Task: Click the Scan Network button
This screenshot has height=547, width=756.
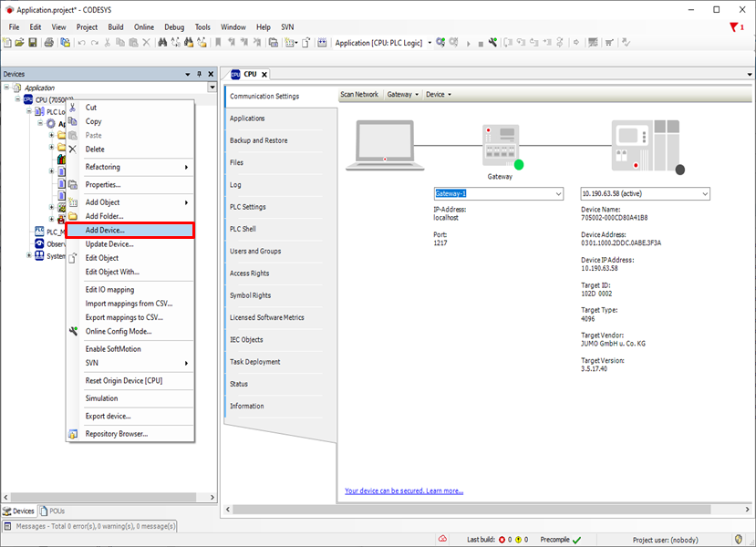Action: [x=359, y=95]
